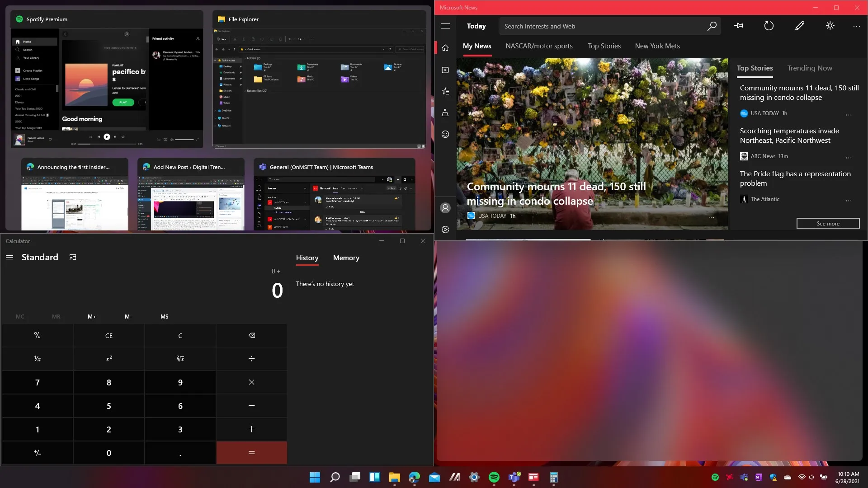Open the Calculator navigation menu

pos(9,257)
